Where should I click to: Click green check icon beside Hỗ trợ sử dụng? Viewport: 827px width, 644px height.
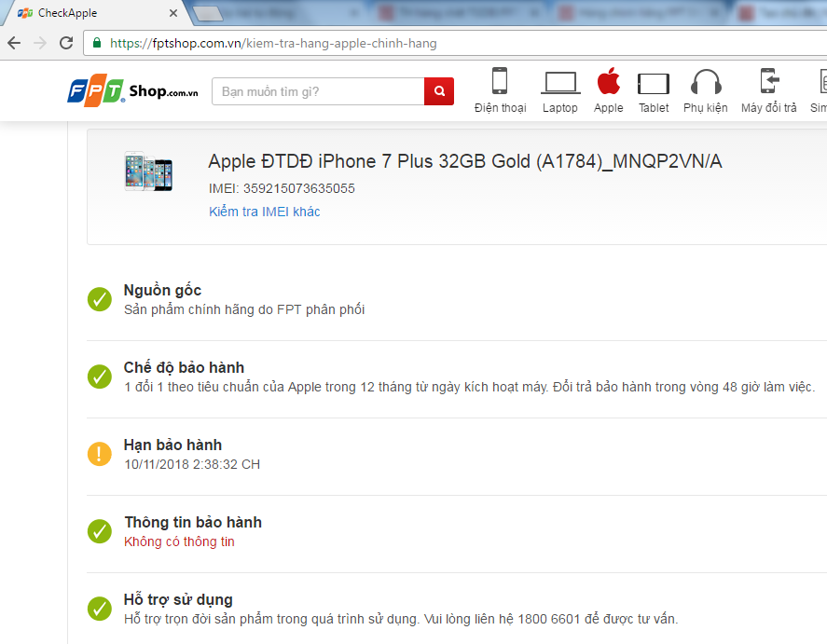pos(99,609)
